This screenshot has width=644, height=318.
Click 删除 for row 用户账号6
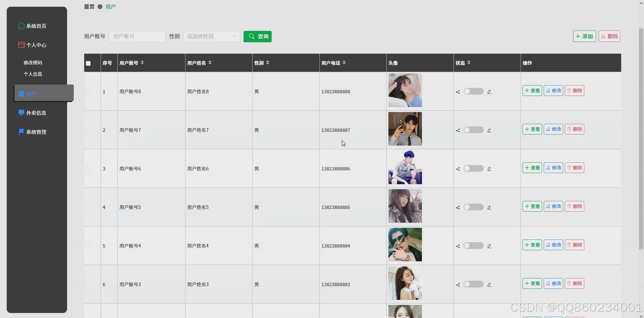coord(574,168)
